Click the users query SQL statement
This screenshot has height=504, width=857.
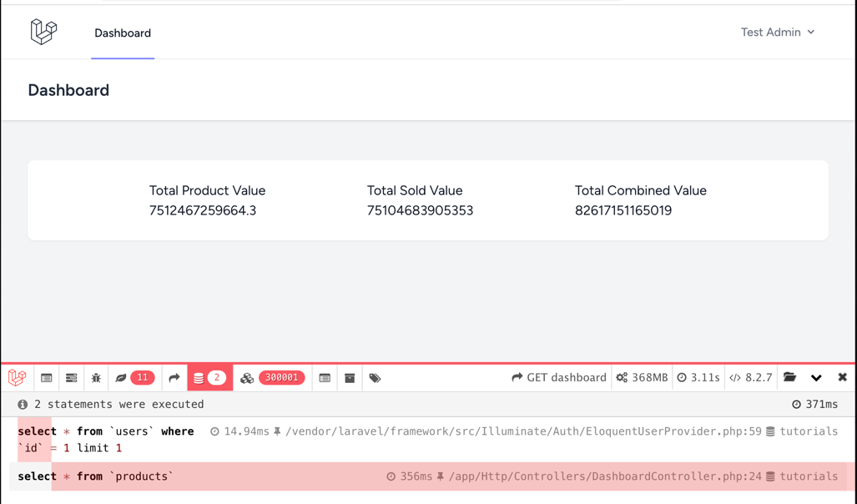[105, 440]
